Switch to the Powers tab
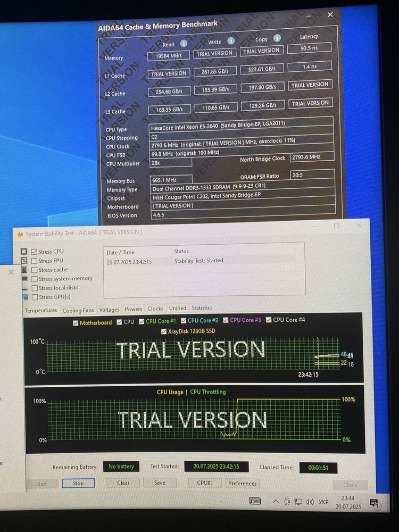Viewport: 399px width, 532px height. (x=134, y=309)
